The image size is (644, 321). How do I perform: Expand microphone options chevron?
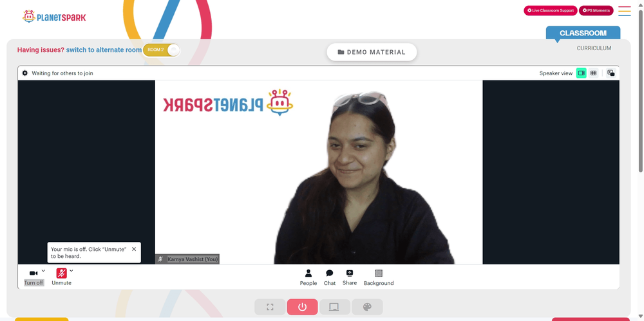click(x=71, y=271)
